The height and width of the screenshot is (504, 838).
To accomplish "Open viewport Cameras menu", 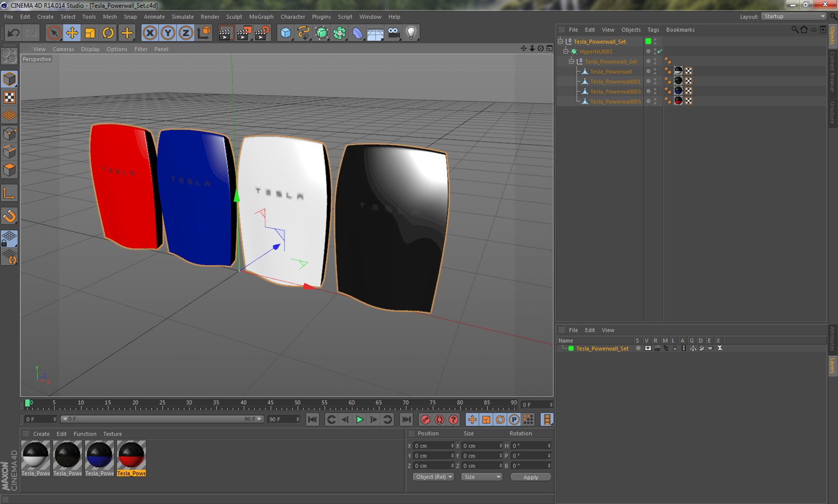I will coord(63,49).
